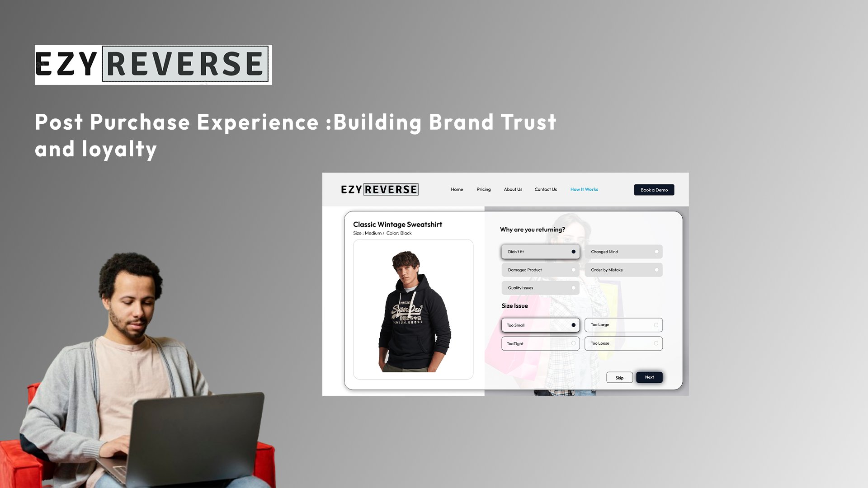Select the 'Too Small' size issue radio button
Screen dimensions: 868x488
coord(573,325)
